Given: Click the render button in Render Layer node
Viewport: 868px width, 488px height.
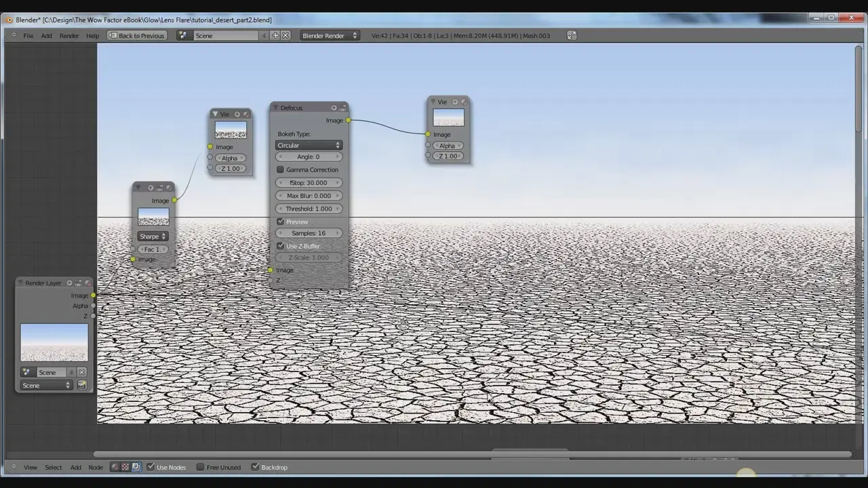Looking at the screenshot, I should (x=81, y=385).
